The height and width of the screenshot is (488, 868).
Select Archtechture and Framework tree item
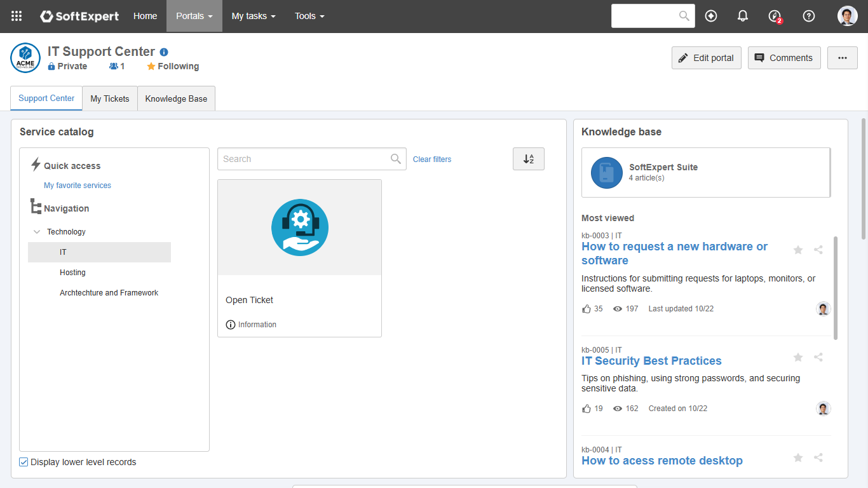click(x=109, y=293)
